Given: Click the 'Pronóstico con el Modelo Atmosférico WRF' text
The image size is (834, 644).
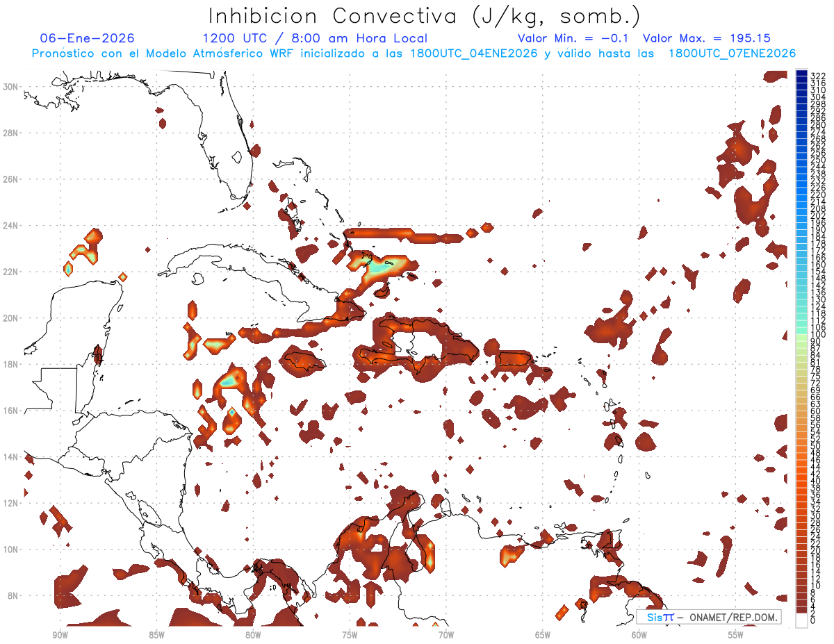Looking at the screenshot, I should point(162,53).
